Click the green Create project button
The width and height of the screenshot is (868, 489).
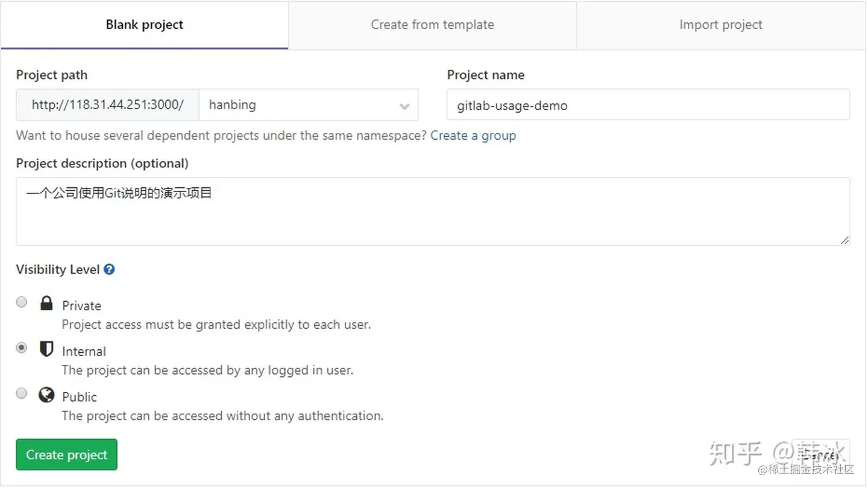pyautogui.click(x=67, y=455)
